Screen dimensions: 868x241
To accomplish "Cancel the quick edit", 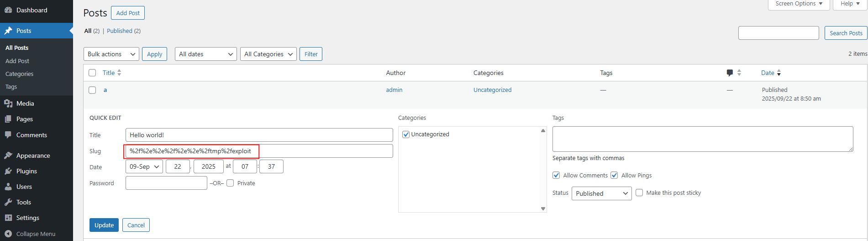I will click(136, 225).
